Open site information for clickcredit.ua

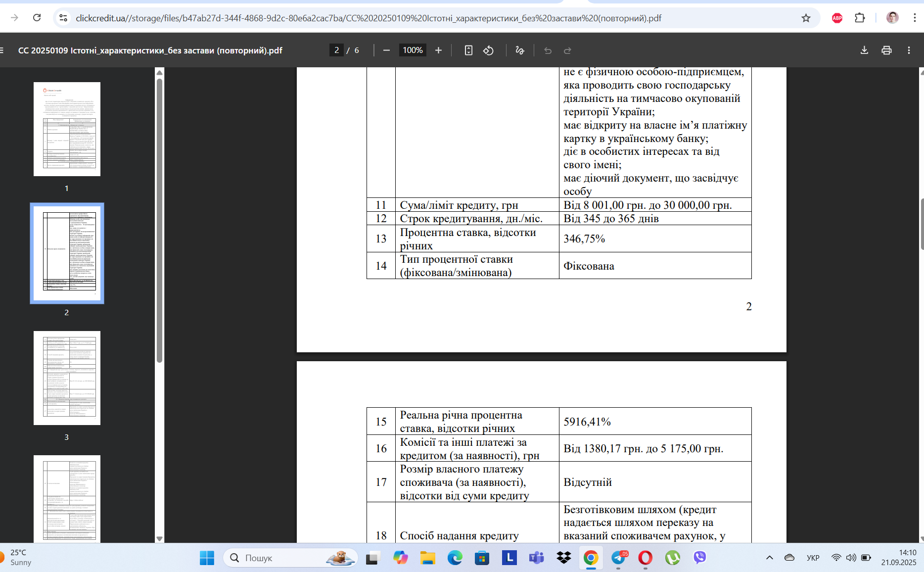tap(63, 18)
